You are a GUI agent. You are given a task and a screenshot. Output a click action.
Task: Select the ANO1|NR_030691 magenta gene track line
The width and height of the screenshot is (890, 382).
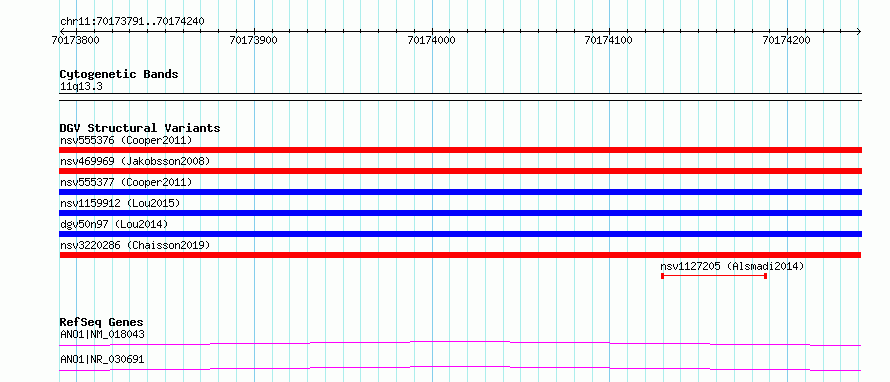(x=460, y=368)
